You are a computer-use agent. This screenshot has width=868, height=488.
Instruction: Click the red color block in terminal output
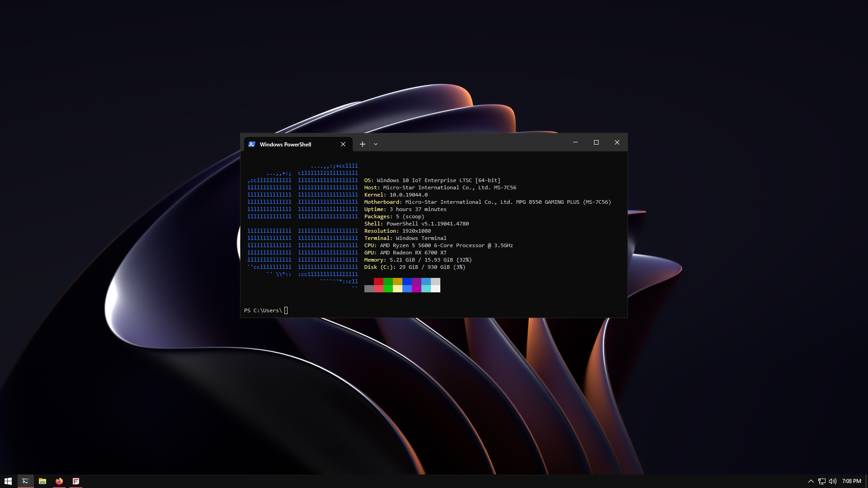(378, 282)
